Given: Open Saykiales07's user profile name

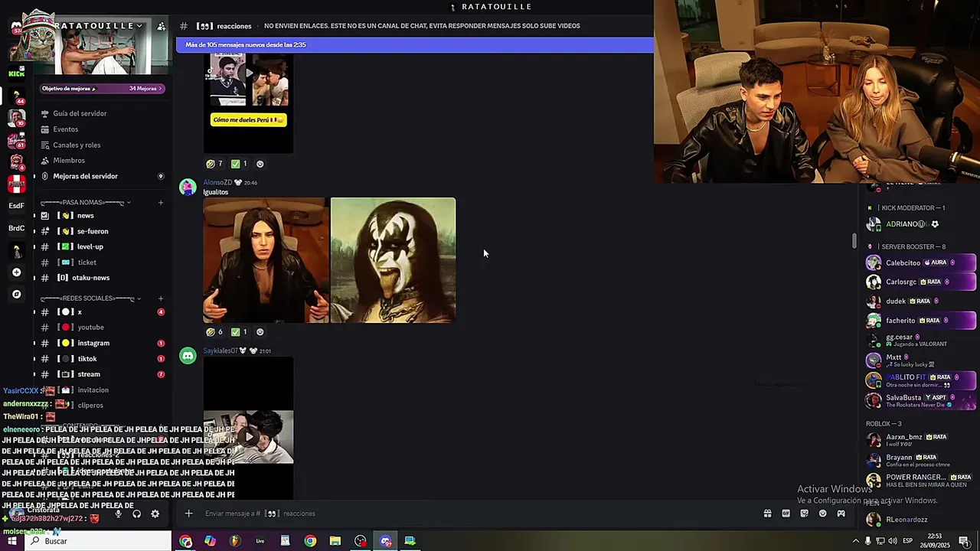Looking at the screenshot, I should pyautogui.click(x=220, y=350).
